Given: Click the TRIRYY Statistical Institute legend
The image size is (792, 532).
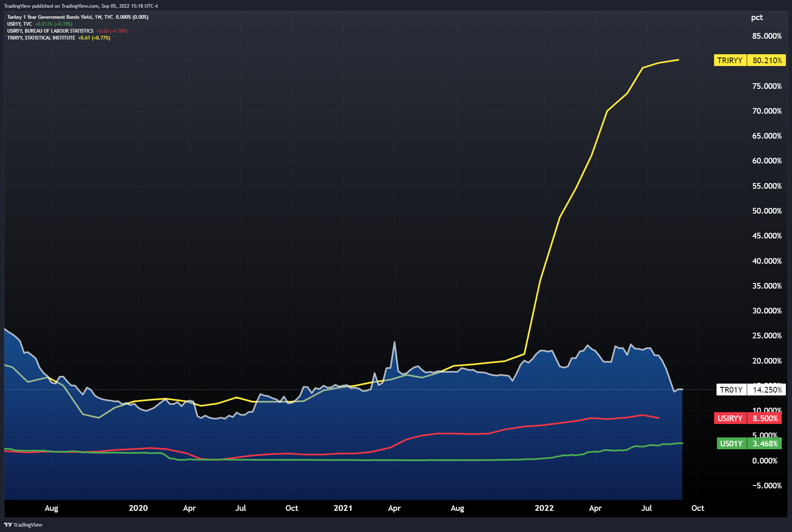Looking at the screenshot, I should click(59, 38).
